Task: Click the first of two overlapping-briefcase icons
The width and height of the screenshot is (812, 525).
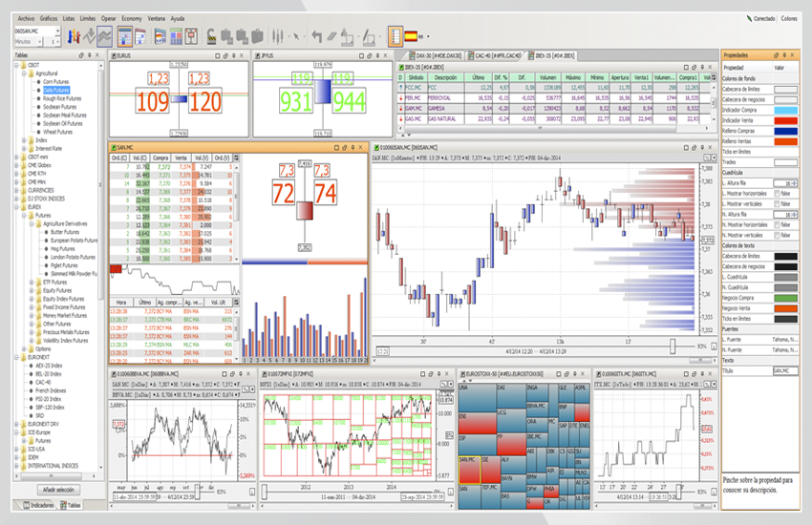Action: (226, 36)
